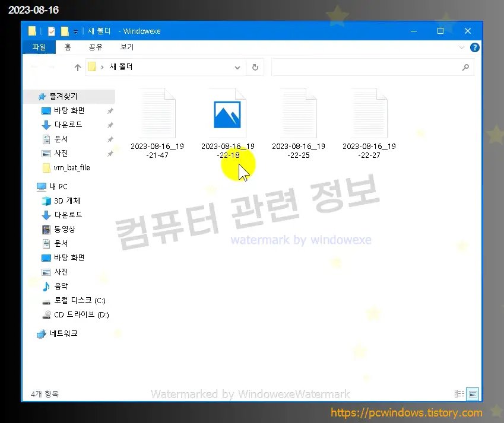Open 로컬 디스크 (C:) drive

79,300
